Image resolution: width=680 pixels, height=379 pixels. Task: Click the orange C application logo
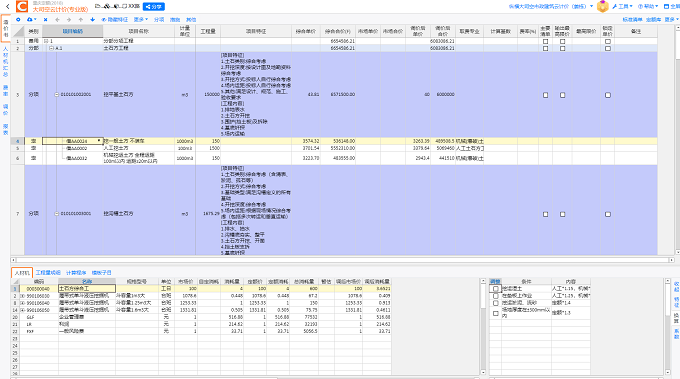click(x=22, y=7)
